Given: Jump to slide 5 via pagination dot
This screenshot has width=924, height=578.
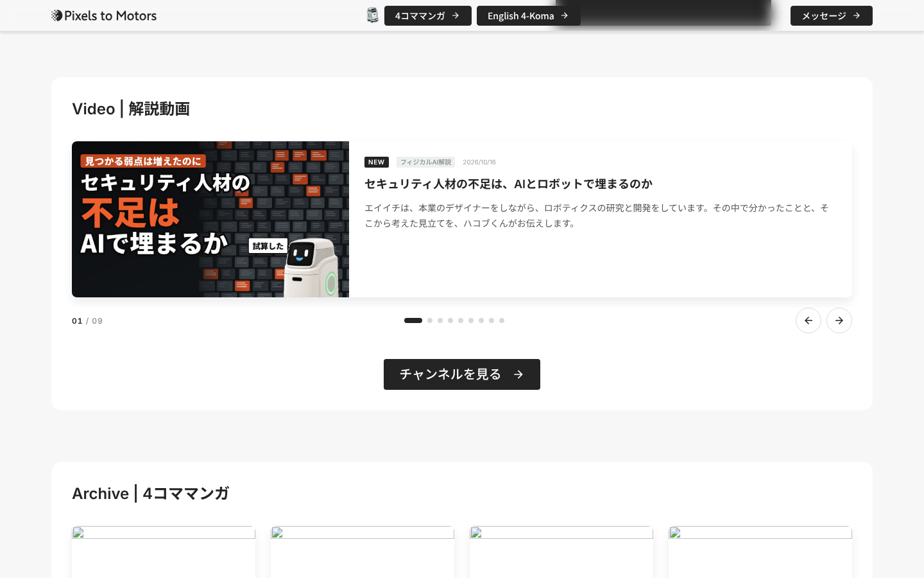Looking at the screenshot, I should [461, 320].
